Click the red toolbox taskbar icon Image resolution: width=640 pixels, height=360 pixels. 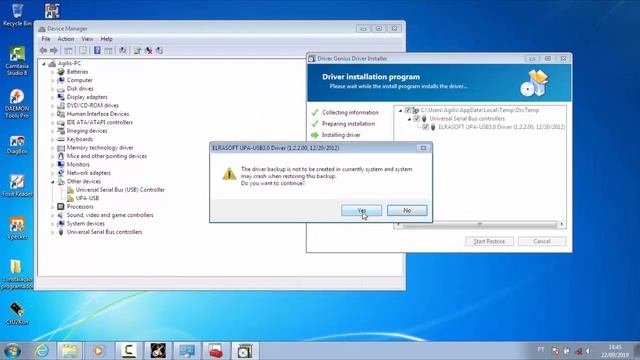coord(216,351)
